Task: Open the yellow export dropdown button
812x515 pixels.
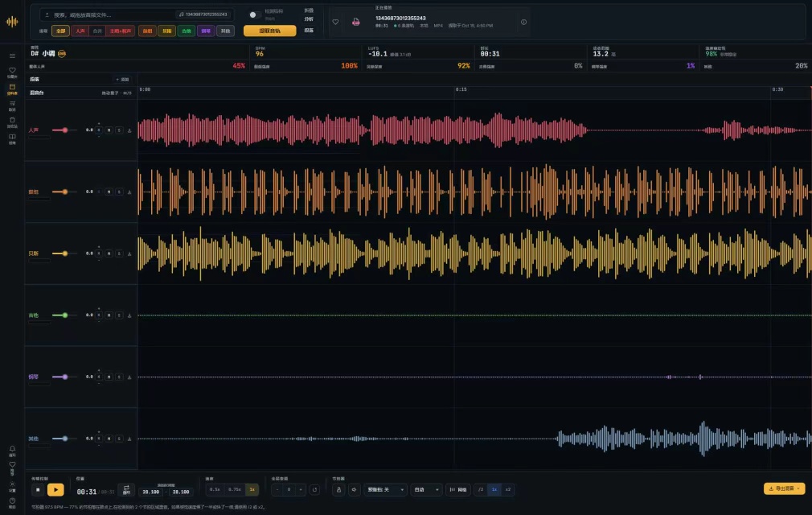Action: pos(785,488)
